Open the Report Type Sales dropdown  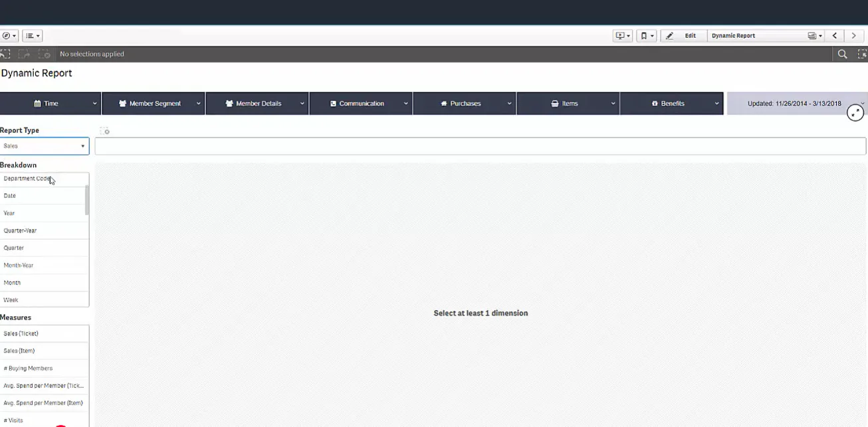45,146
